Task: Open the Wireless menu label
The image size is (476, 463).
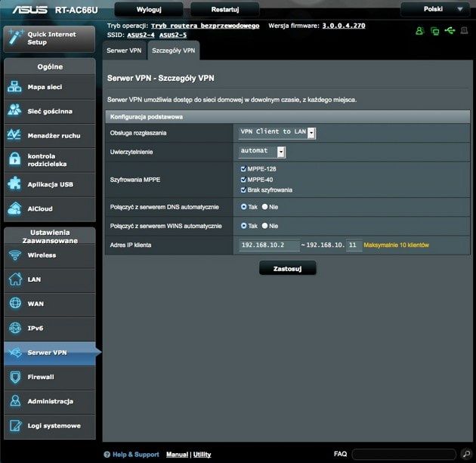Action: tap(42, 255)
